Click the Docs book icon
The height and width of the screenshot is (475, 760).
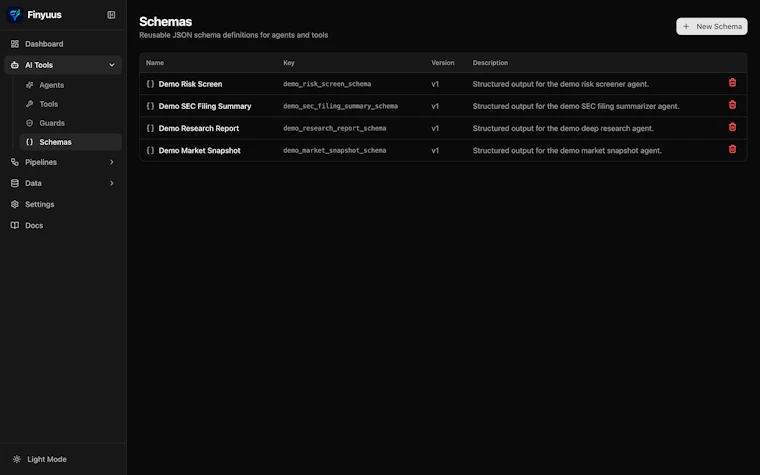(15, 225)
